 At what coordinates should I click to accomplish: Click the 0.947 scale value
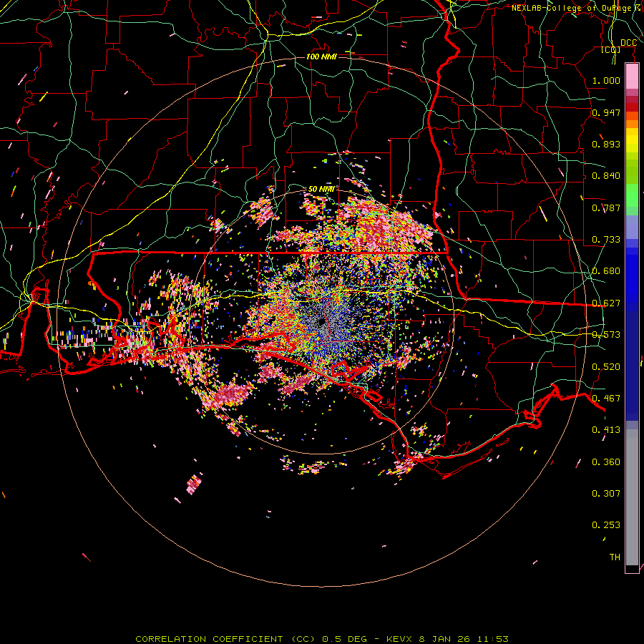[606, 112]
